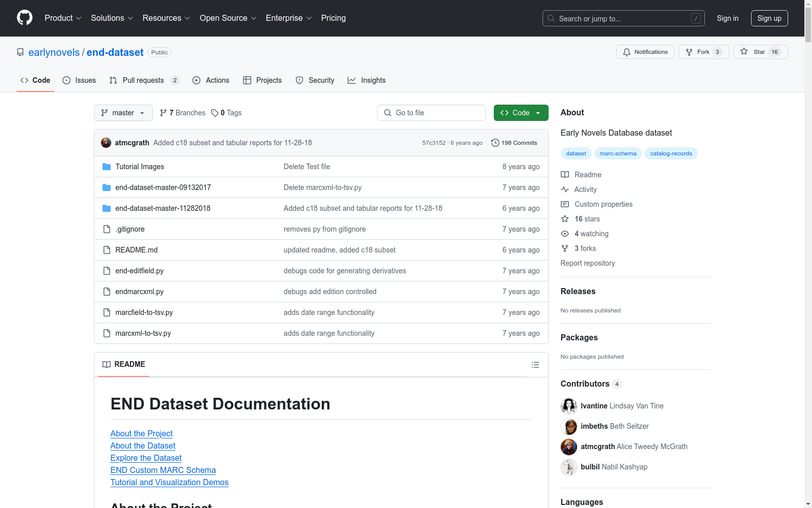Click the commit history clock icon
The image size is (812, 508).
495,143
